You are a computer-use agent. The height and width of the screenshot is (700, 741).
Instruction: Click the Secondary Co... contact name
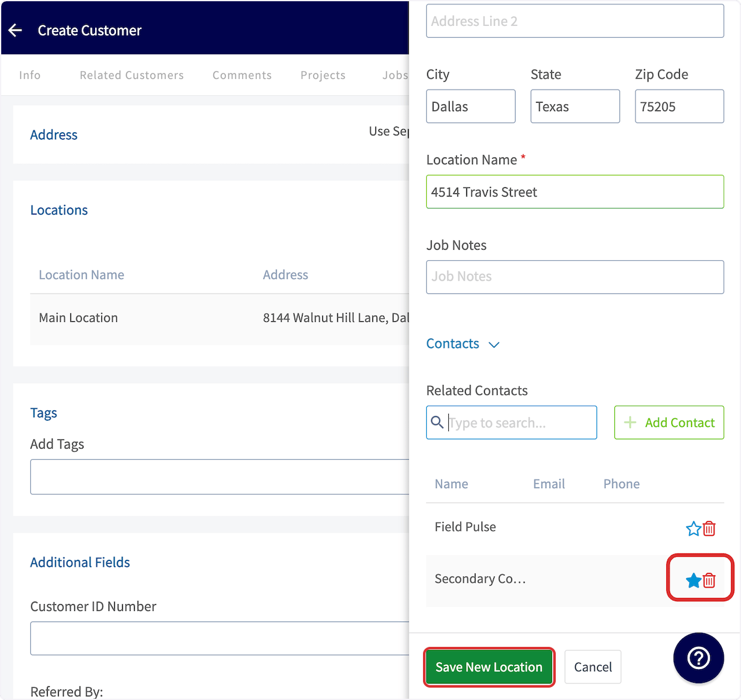click(x=480, y=579)
